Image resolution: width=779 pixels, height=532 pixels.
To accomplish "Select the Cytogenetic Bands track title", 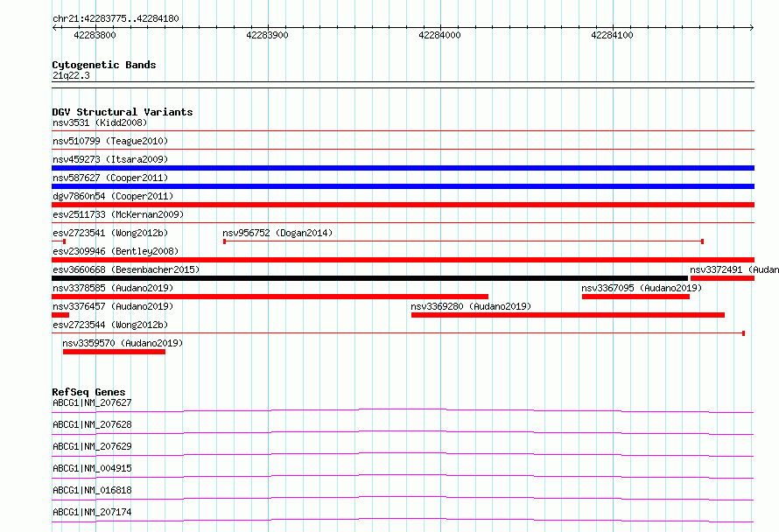I will 104,65.
